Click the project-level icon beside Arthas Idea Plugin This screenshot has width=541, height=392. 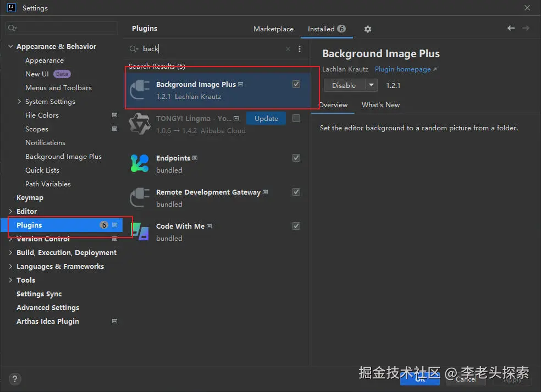tap(114, 321)
